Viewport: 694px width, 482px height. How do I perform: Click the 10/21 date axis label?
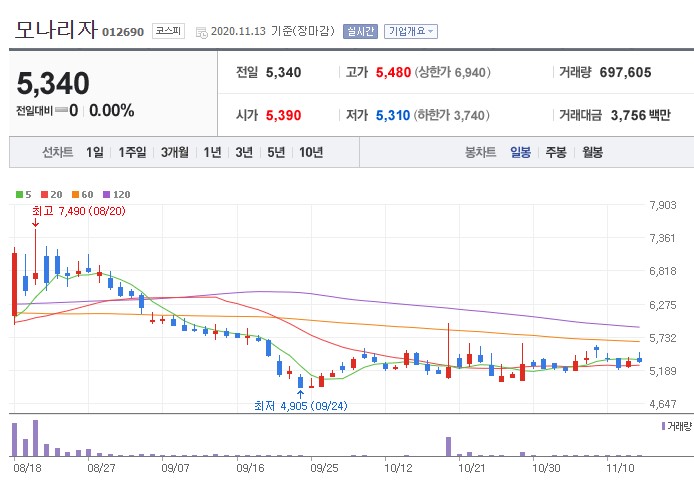[472, 468]
